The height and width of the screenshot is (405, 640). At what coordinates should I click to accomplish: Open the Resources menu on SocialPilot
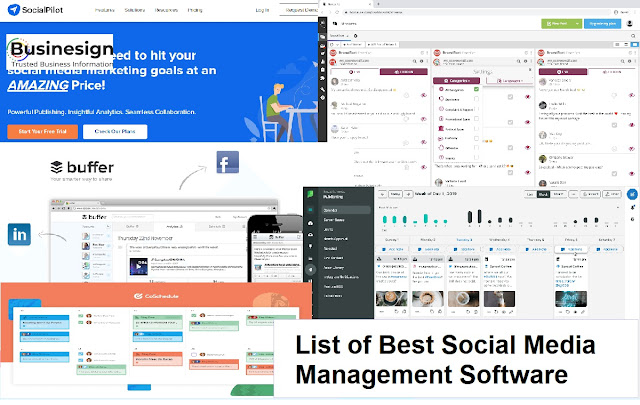point(167,10)
